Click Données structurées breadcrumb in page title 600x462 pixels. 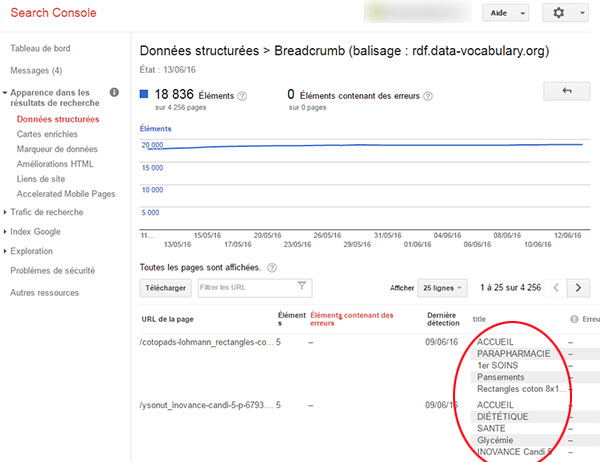199,51
